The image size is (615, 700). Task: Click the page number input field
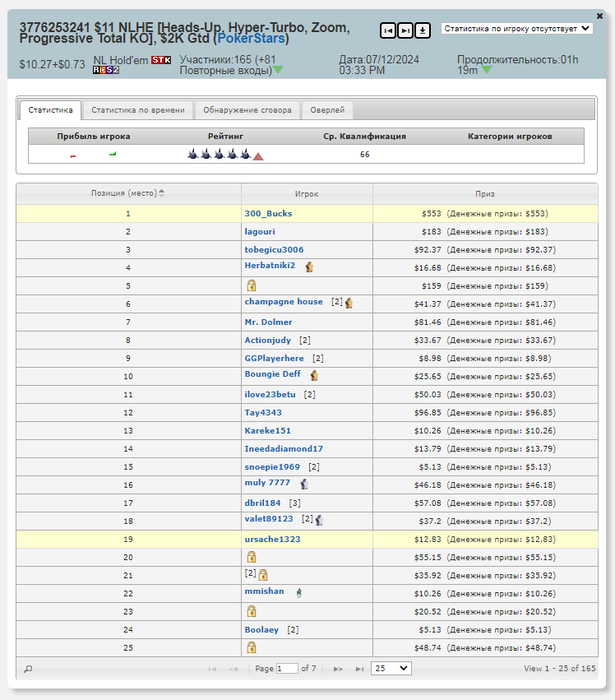coord(287,668)
